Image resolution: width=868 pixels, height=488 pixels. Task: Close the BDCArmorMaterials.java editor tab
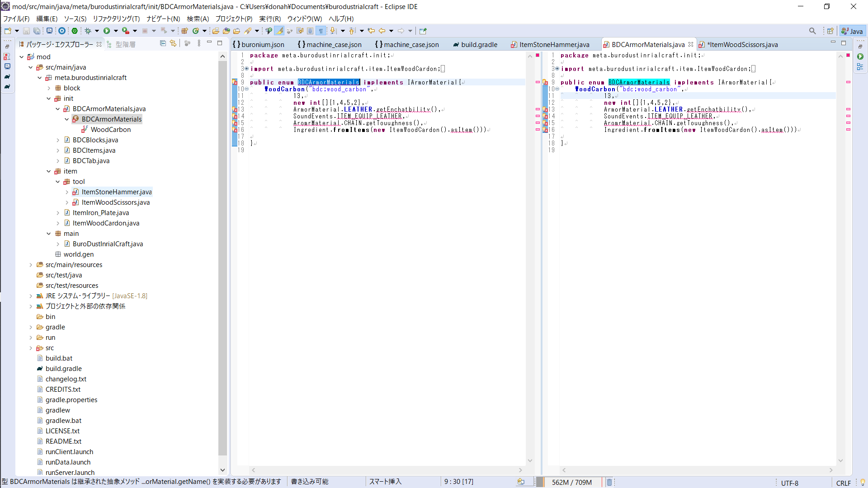coord(691,44)
